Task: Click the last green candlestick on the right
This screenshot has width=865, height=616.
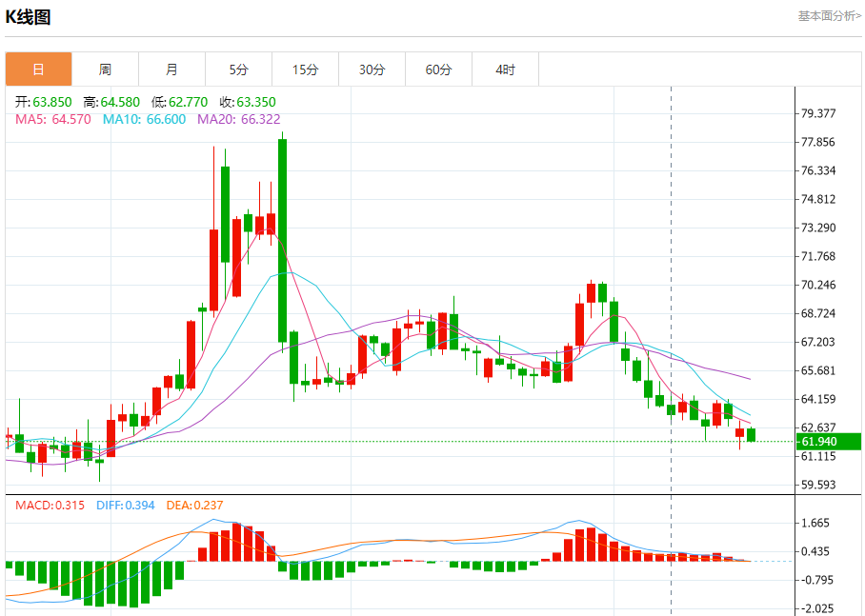Action: tap(752, 434)
